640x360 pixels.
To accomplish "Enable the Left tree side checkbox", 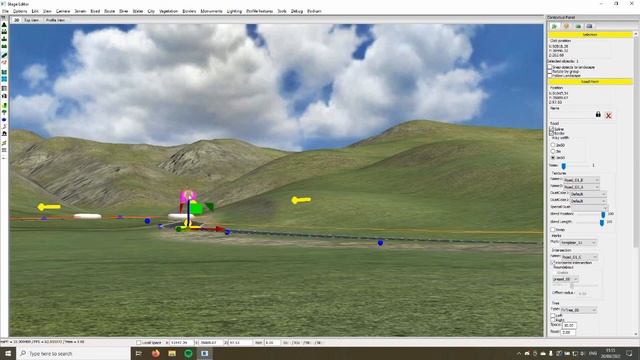I will (x=553, y=316).
